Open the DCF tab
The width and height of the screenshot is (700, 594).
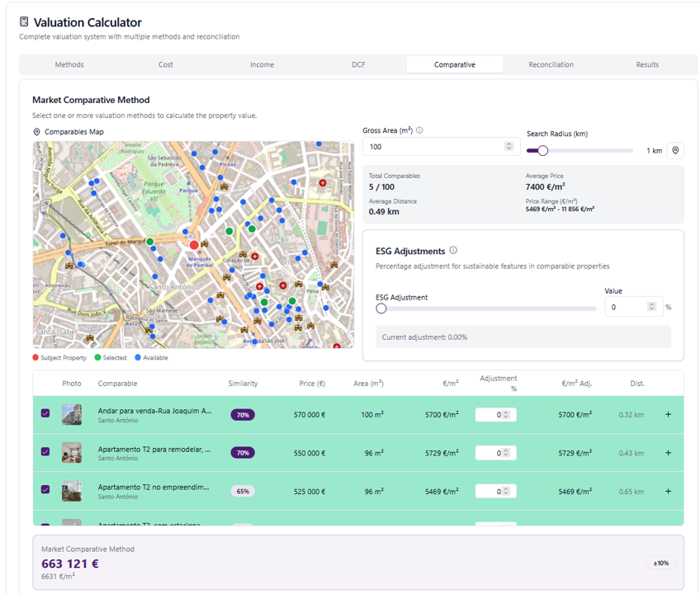pos(358,64)
